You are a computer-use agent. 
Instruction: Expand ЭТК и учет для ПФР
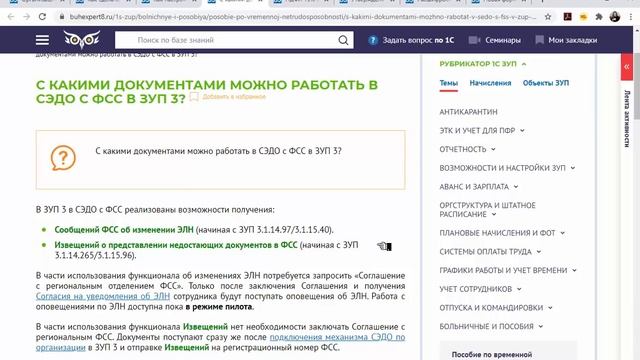pyautogui.click(x=522, y=131)
